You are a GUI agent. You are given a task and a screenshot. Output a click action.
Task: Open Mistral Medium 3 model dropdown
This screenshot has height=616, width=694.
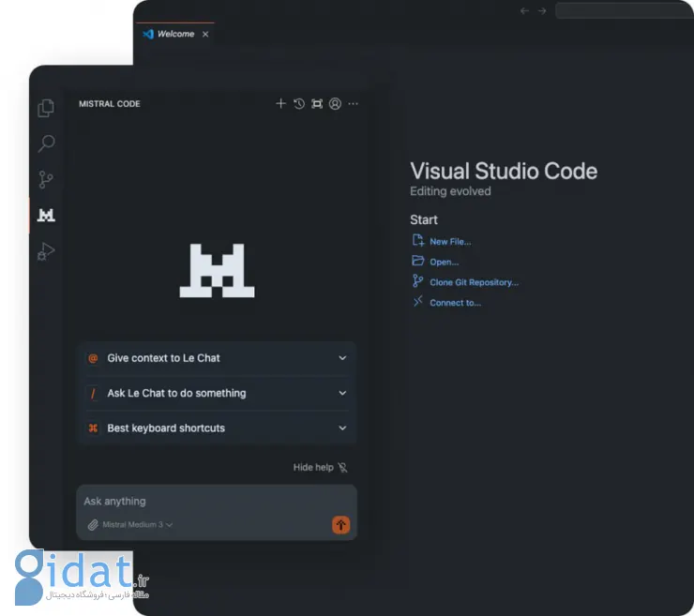click(x=137, y=525)
